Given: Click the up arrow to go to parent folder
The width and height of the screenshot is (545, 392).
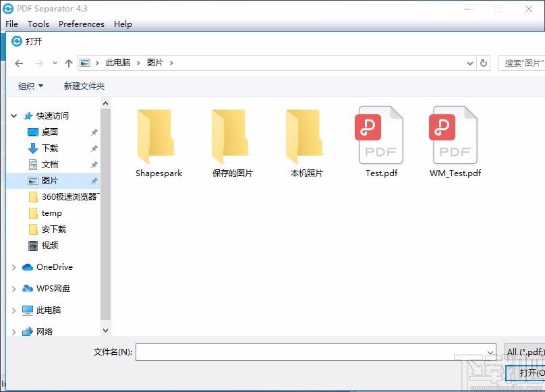Looking at the screenshot, I should point(69,63).
